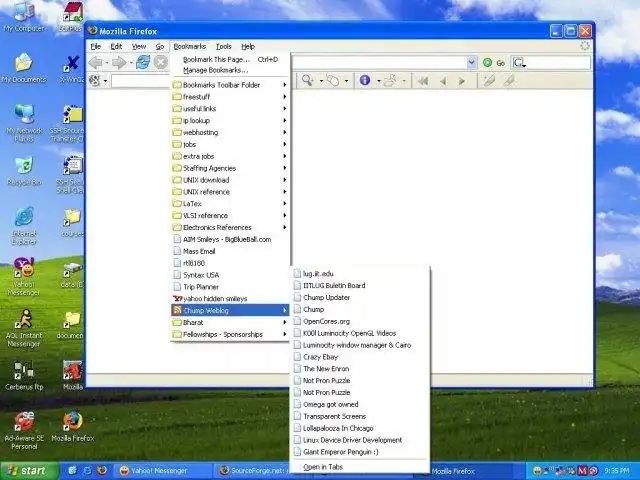Open the Trip Planner bookmark
The width and height of the screenshot is (640, 480).
[x=231, y=287]
